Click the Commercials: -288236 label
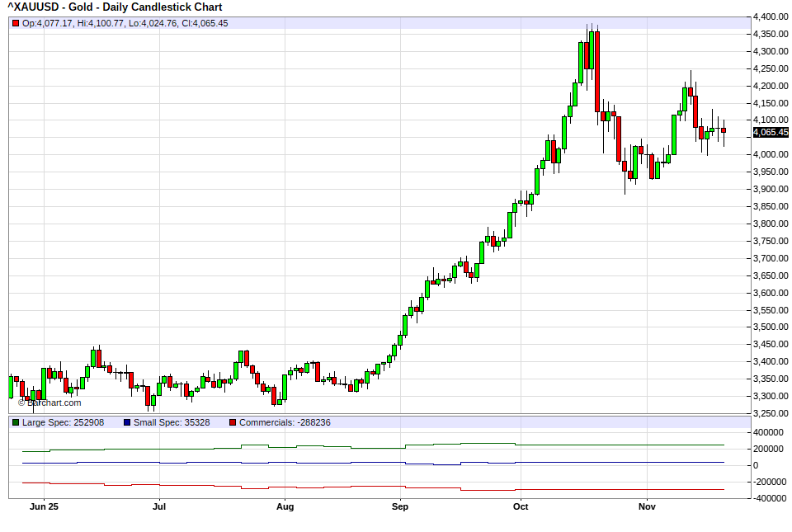The image size is (792, 532). (x=285, y=422)
